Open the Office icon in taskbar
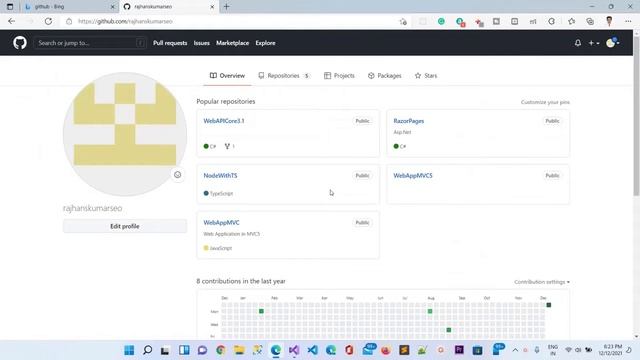Viewport: 640px width, 360px height. [x=349, y=350]
